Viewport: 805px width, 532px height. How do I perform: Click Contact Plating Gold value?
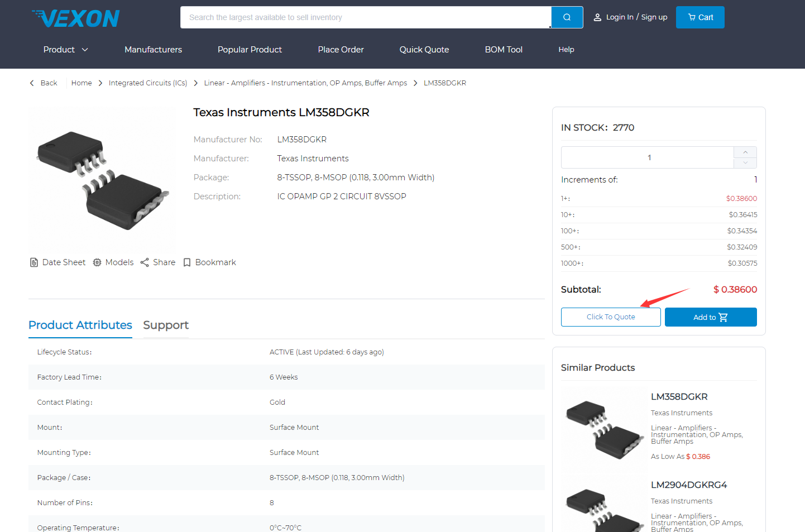[x=277, y=402]
